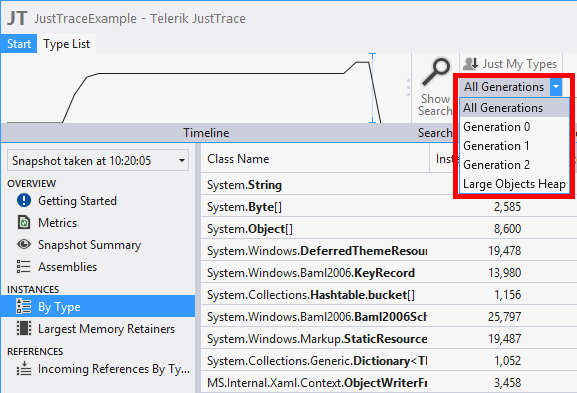Click the timeline snapshot marker line
577x393 pixels.
coord(372,88)
